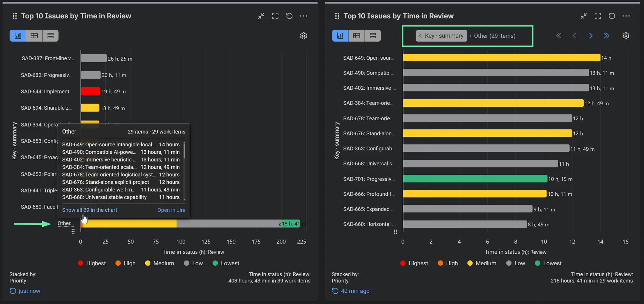Click the 'just now' refresh link
The height and width of the screenshot is (304, 644).
25,291
